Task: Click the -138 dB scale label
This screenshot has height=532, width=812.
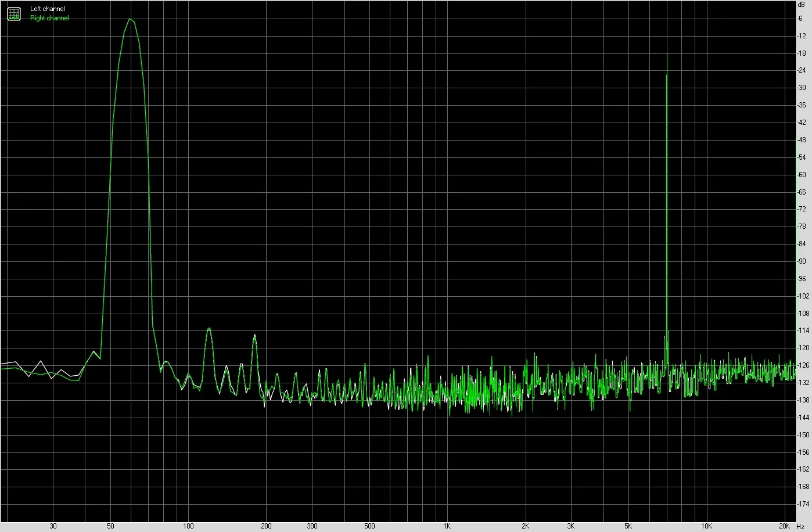Action: (803, 400)
